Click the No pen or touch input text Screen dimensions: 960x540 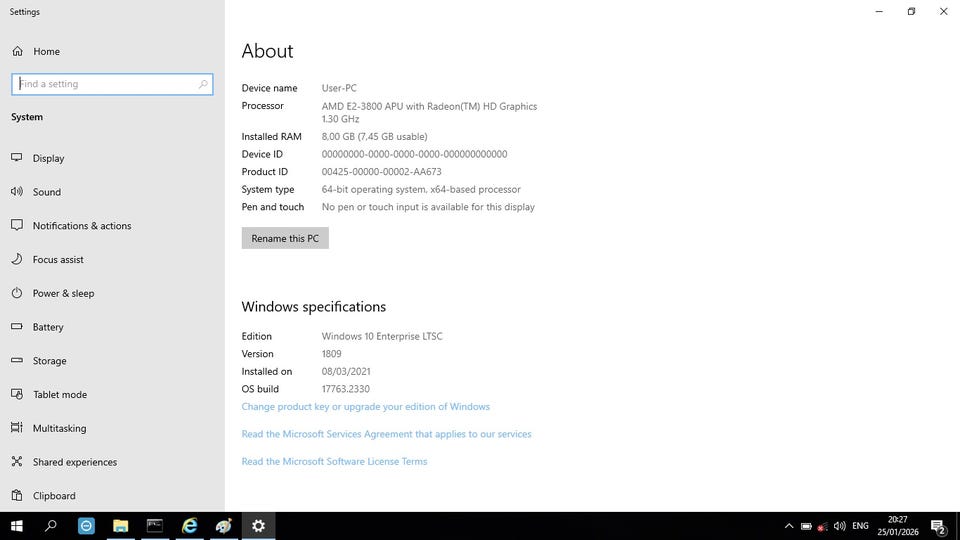click(x=428, y=207)
